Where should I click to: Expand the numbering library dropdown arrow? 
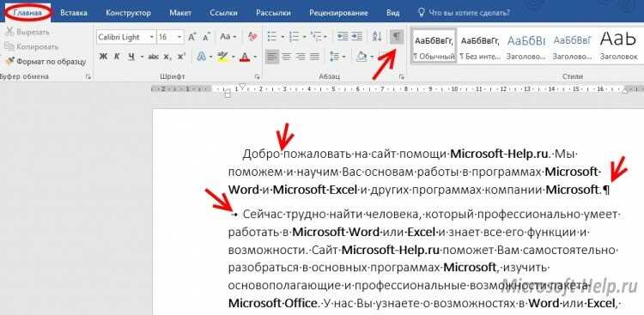(x=304, y=37)
